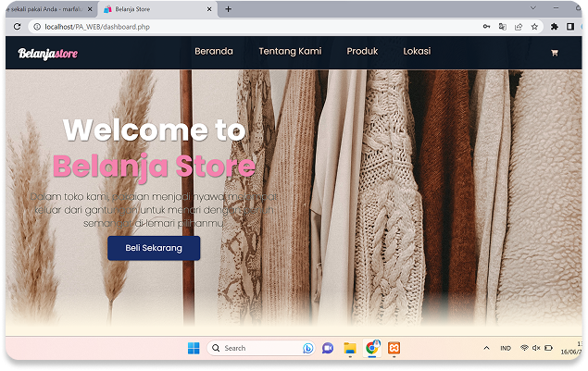Open the shopping cart icon
Screen dimensions: 588x371
(554, 53)
